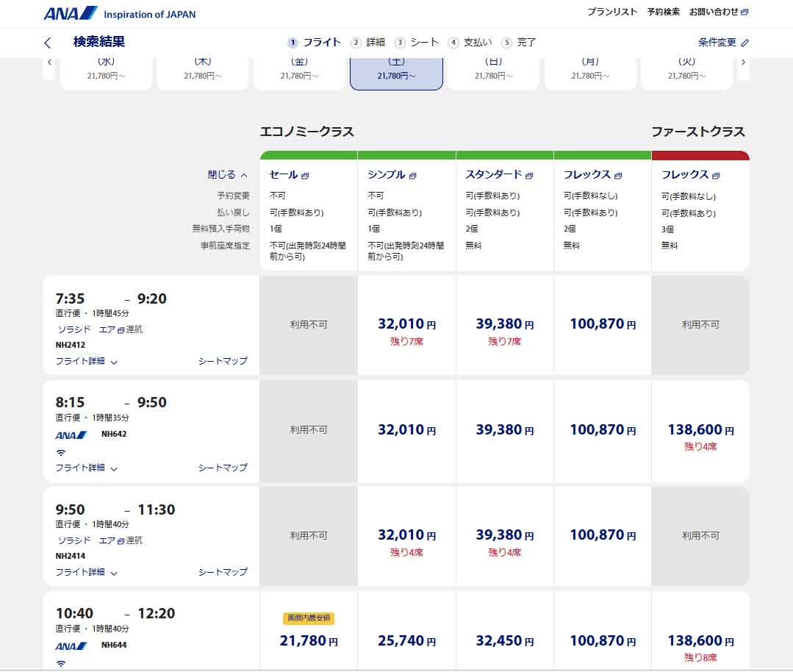Click the ANA logo in the header
Viewport: 793px width, 672px height.
pos(71,13)
